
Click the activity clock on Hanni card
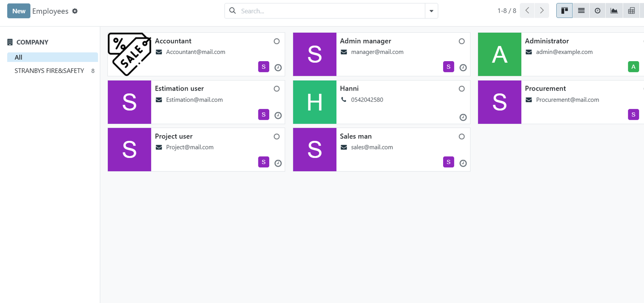coord(463,117)
